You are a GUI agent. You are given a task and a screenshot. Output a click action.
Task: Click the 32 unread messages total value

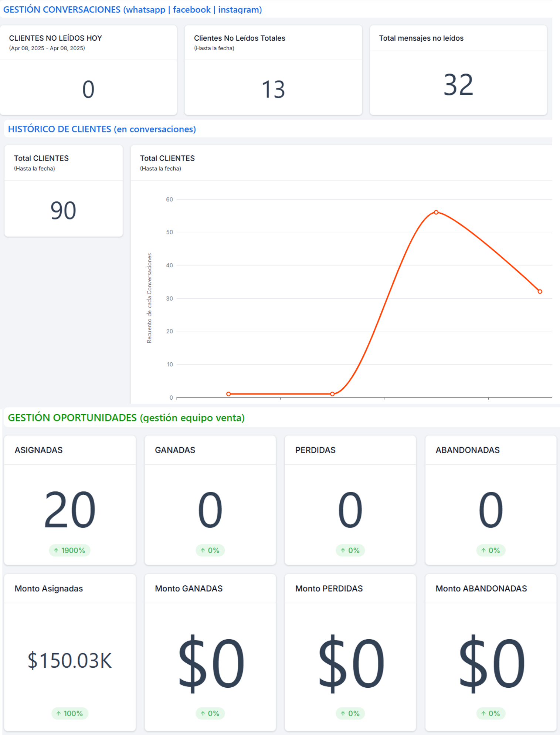(458, 85)
